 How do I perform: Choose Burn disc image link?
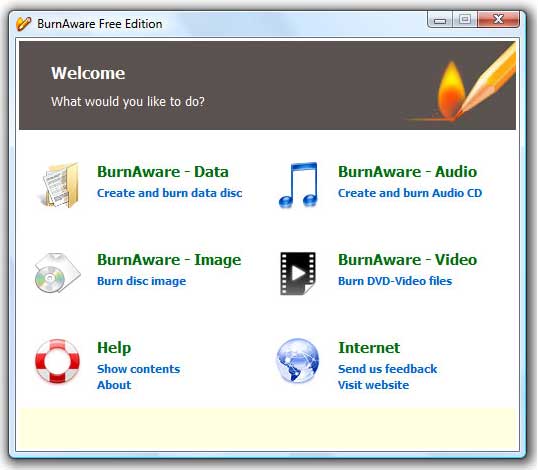pos(142,281)
